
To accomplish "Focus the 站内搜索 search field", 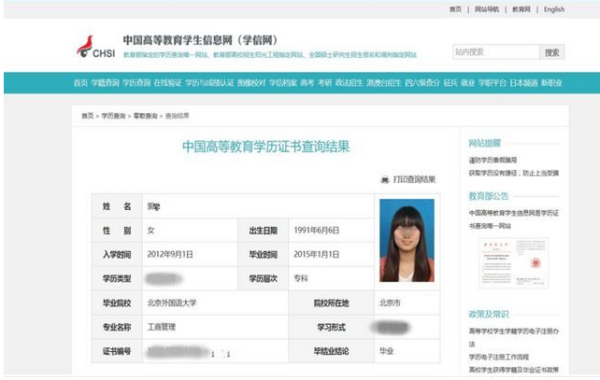I will coord(496,52).
